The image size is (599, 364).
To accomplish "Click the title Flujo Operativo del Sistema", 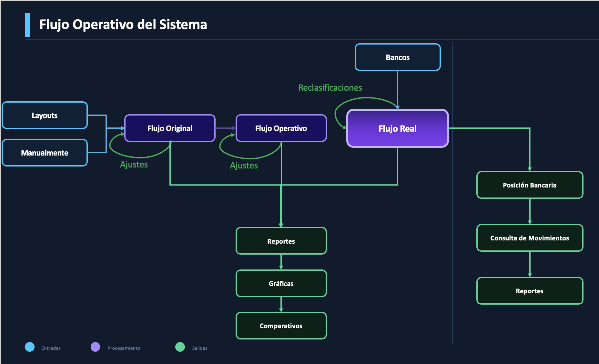I will point(123,24).
